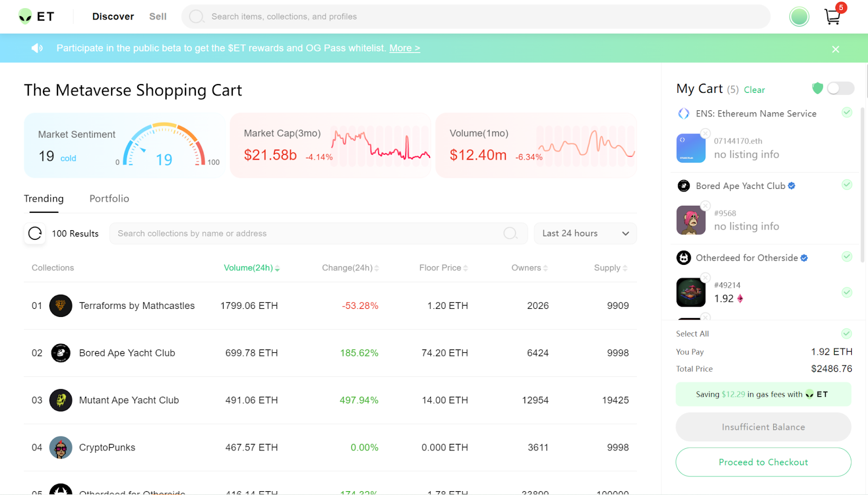The height and width of the screenshot is (495, 868).
Task: Go to the Discover page
Action: tap(113, 17)
